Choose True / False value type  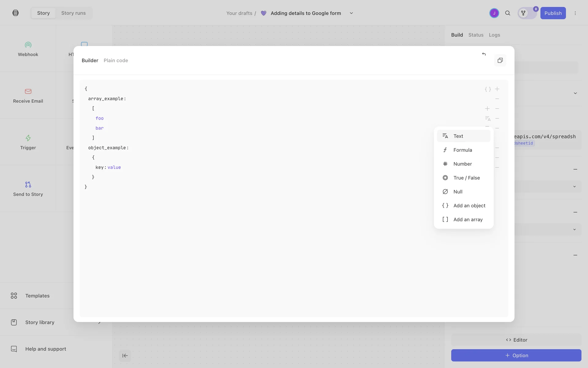point(466,178)
